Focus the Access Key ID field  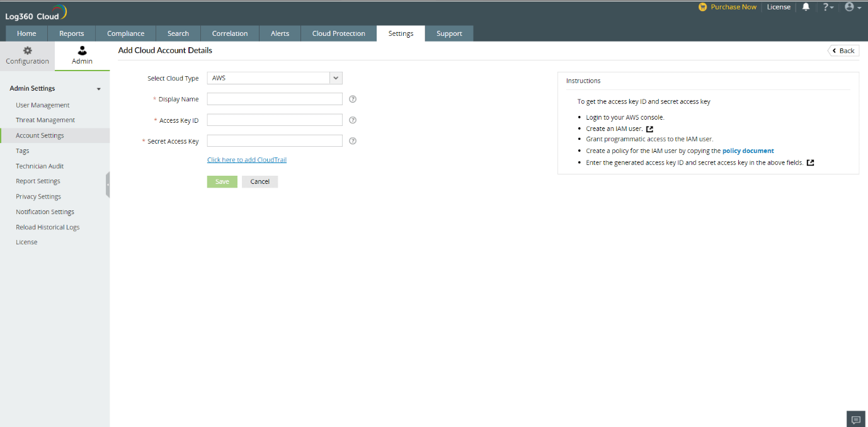pyautogui.click(x=275, y=120)
